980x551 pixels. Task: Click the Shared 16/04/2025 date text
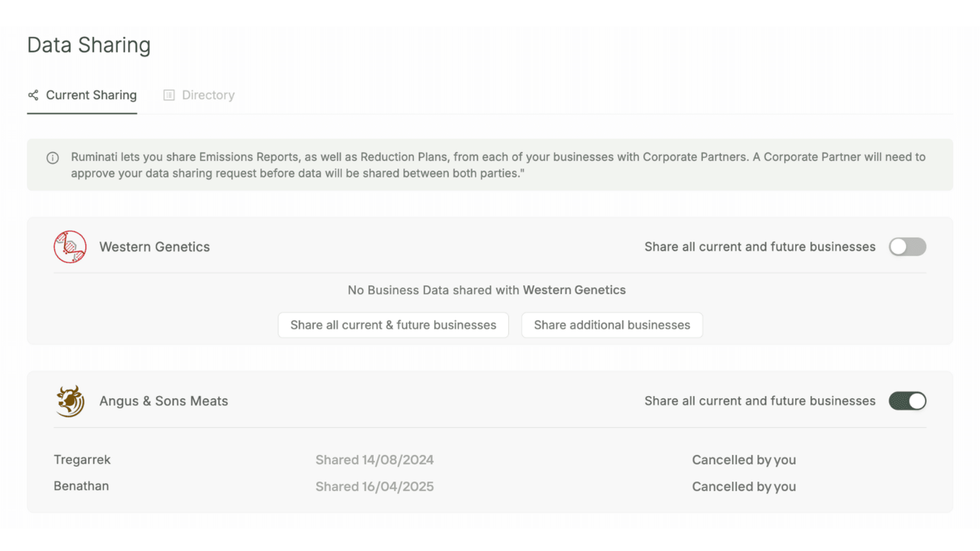click(x=374, y=487)
